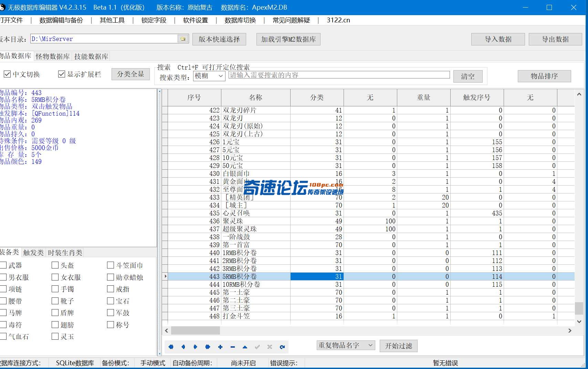
Task: Open the 其他工具 menu
Action: [x=112, y=20]
